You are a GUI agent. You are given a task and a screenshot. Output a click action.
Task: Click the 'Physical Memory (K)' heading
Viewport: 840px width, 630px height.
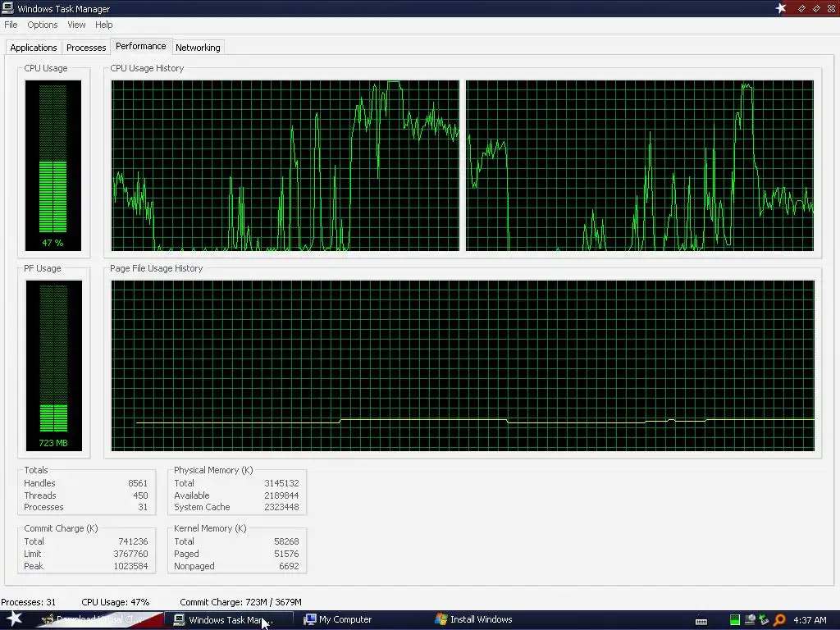[213, 470]
